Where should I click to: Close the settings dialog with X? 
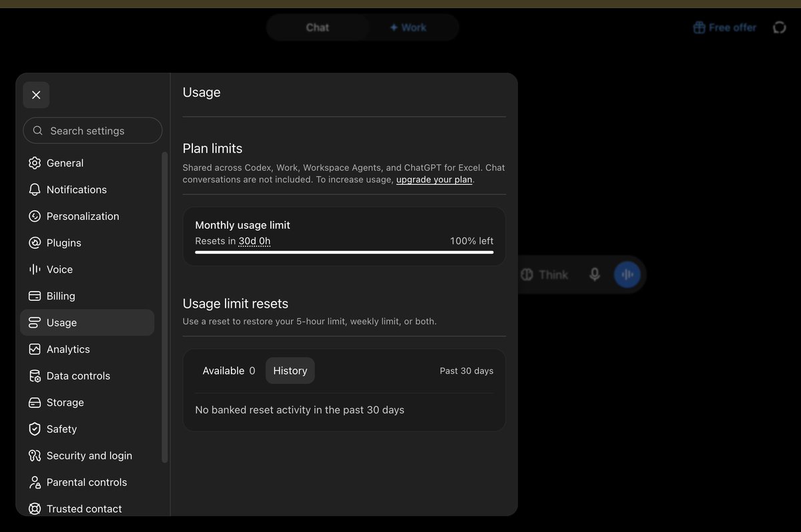36,95
